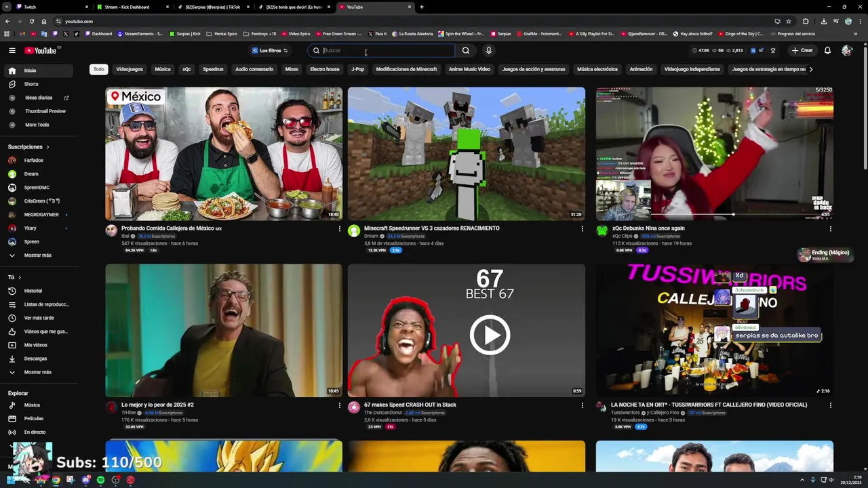Start voice search with the microphone icon
The height and width of the screenshot is (488, 868).
click(488, 50)
